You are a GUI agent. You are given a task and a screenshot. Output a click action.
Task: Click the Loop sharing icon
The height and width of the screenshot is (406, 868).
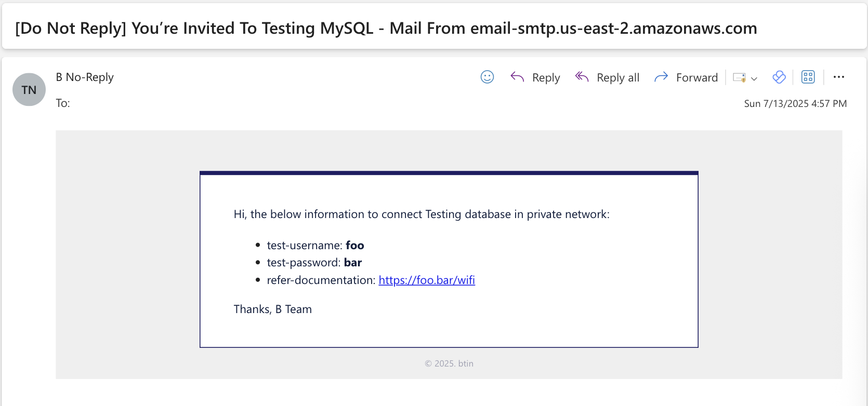(x=779, y=77)
